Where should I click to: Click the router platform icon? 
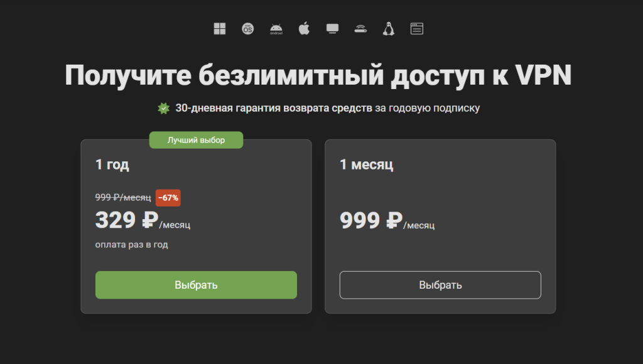[x=360, y=29]
